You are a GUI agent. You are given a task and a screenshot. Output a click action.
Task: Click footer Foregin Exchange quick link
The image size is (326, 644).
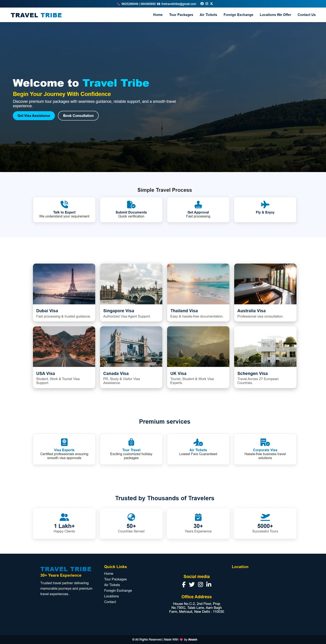[x=118, y=591]
